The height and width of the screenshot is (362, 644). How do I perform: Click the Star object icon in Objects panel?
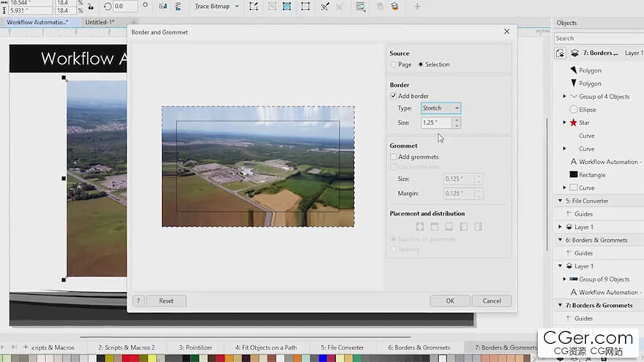tap(574, 123)
